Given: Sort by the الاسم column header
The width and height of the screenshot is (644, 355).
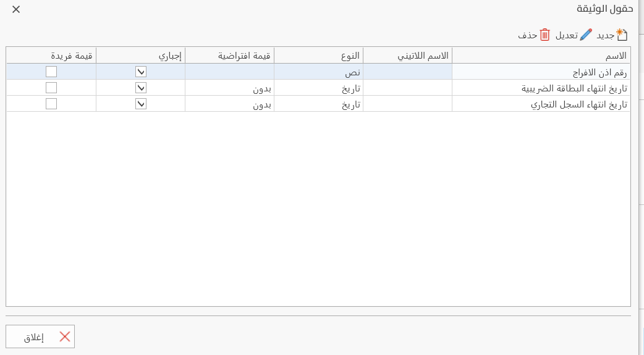Looking at the screenshot, I should [541, 56].
